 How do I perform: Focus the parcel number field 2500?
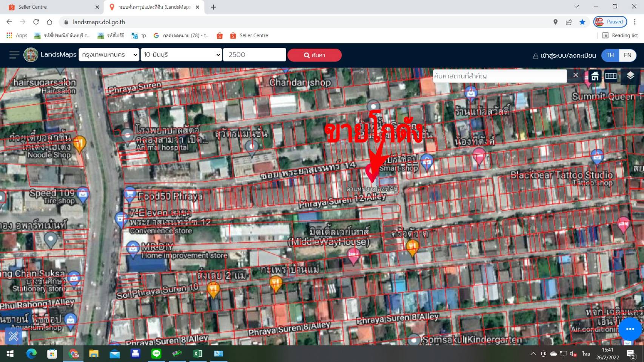click(254, 55)
